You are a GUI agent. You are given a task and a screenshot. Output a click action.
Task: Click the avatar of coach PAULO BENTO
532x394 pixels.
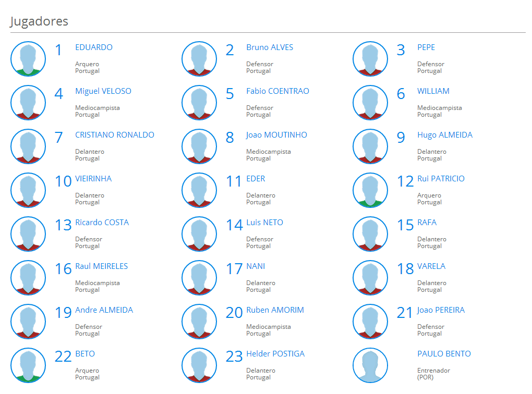click(370, 365)
